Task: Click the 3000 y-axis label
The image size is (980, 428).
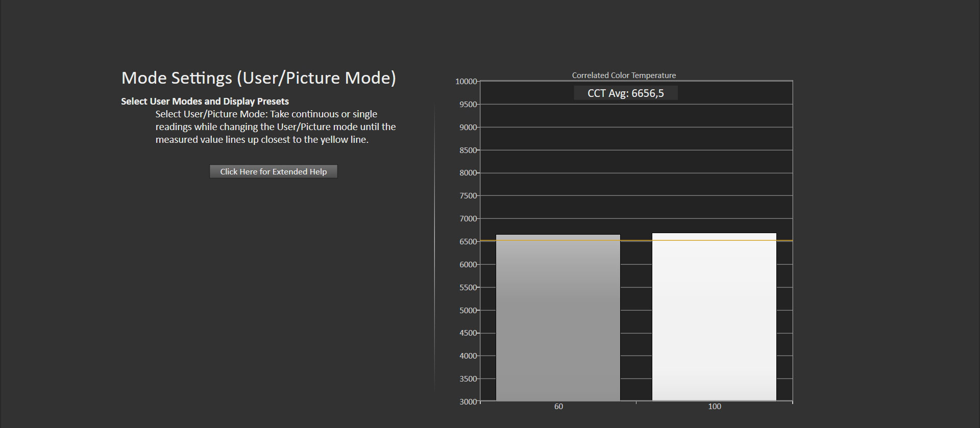Action: click(468, 402)
